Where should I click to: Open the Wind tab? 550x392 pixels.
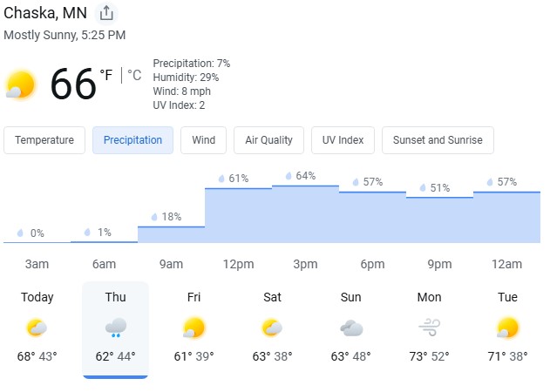tap(203, 140)
